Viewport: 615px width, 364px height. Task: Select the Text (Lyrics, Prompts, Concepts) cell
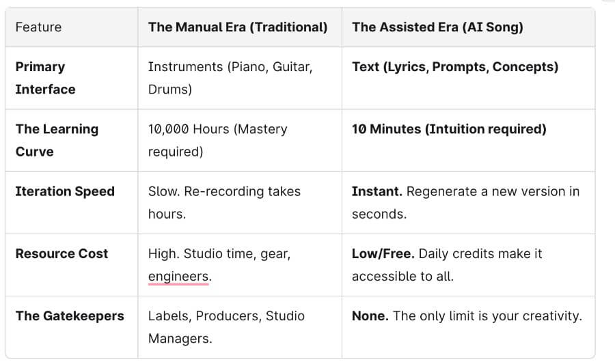[x=454, y=67]
